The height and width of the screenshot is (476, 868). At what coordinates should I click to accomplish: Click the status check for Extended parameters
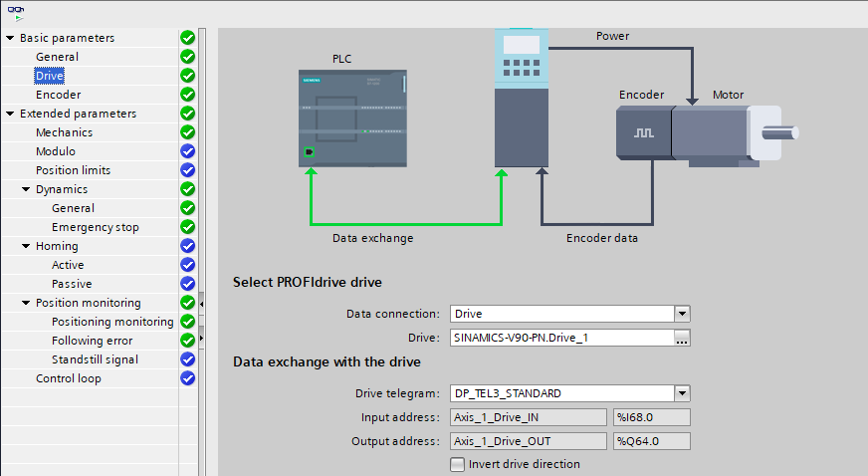pyautogui.click(x=188, y=114)
